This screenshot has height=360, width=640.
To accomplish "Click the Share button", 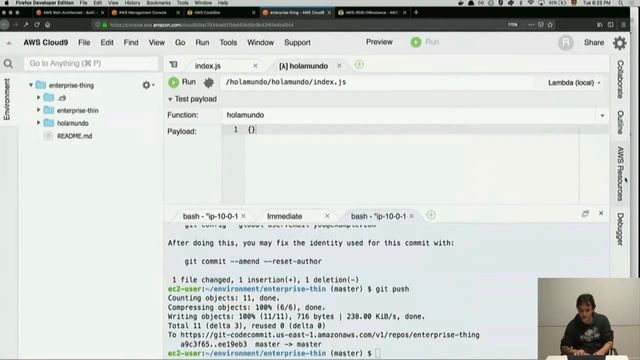I will [594, 42].
